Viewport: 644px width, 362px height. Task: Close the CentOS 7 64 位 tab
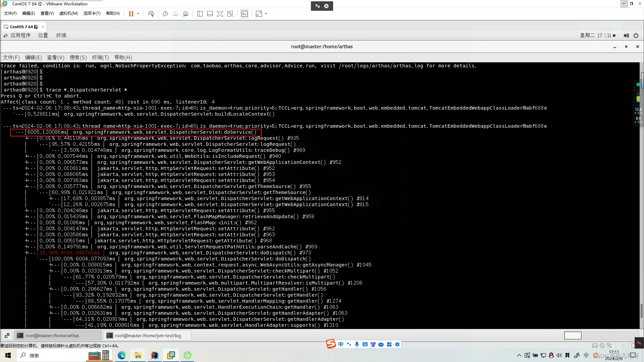(x=43, y=27)
